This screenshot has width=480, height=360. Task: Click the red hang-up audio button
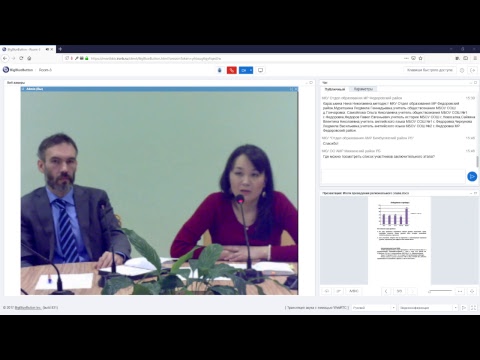(232, 70)
